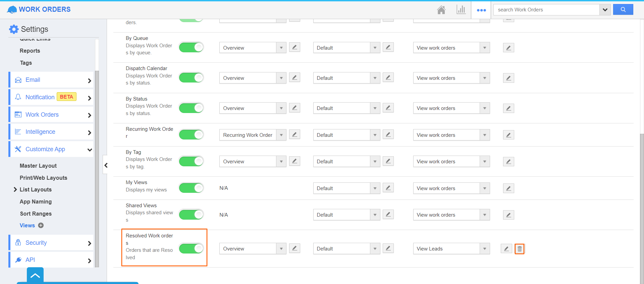Open By Tag Default dropdown

coord(346,161)
